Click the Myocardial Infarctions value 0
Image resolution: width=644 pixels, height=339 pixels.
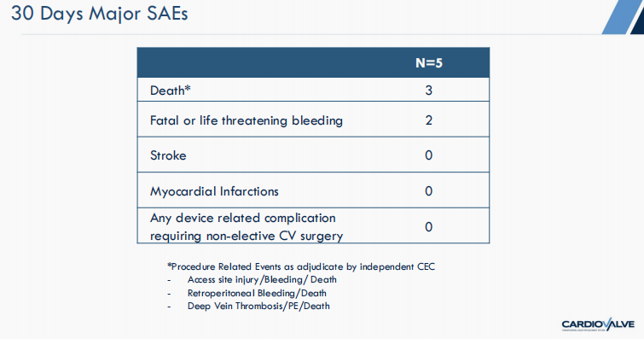[x=429, y=191]
